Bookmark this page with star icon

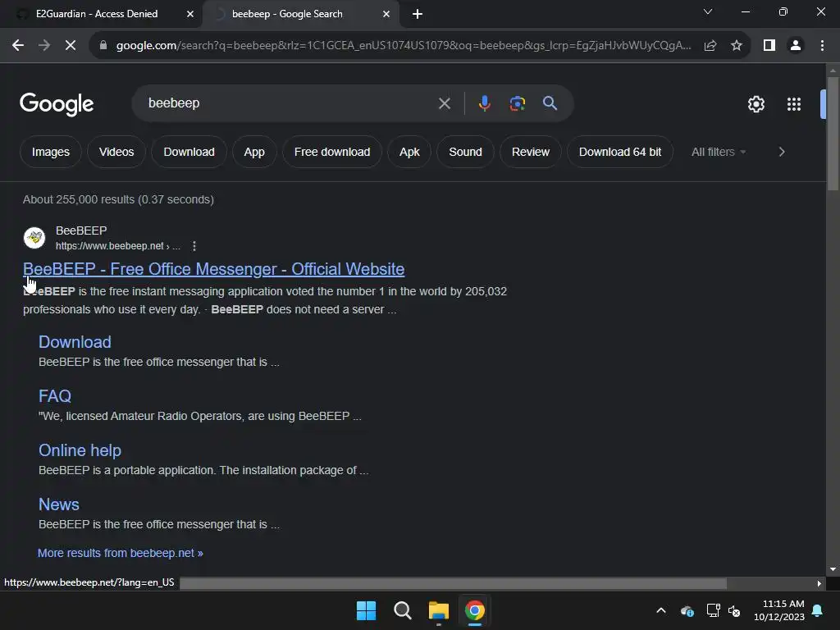(x=737, y=46)
